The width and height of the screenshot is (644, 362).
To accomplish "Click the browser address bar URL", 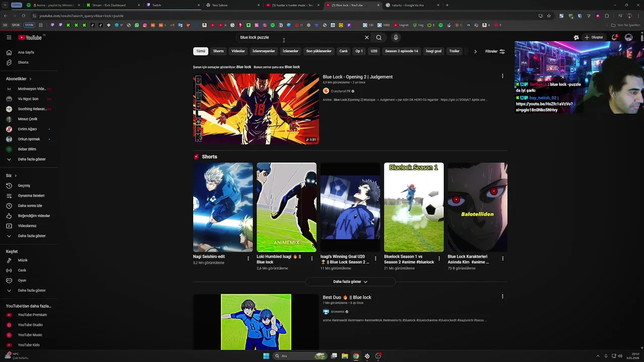I will coord(81,16).
